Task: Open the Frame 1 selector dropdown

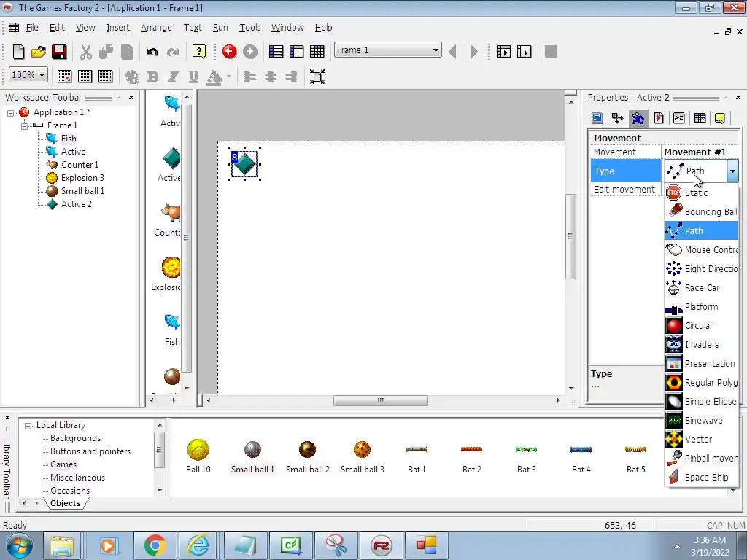Action: 436,50
